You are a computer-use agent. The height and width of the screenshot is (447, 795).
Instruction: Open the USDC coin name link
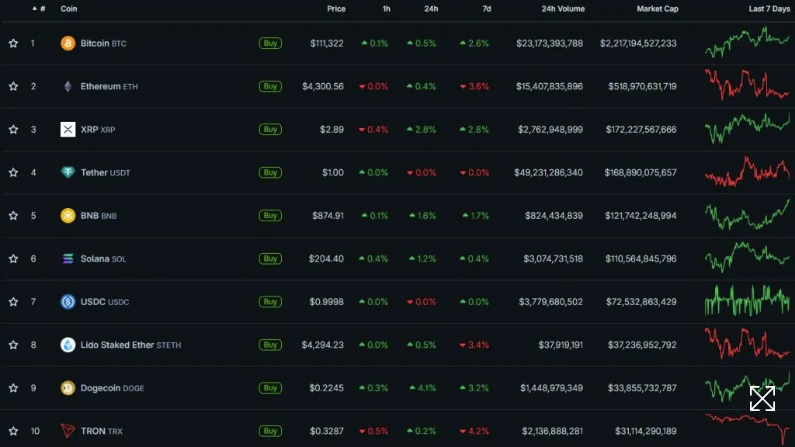pyautogui.click(x=93, y=302)
